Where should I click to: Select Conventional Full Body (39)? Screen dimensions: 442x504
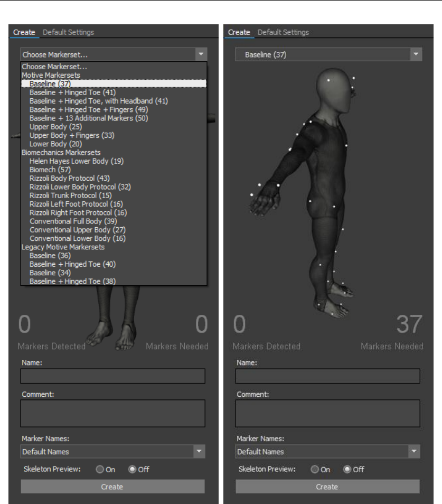tap(73, 221)
